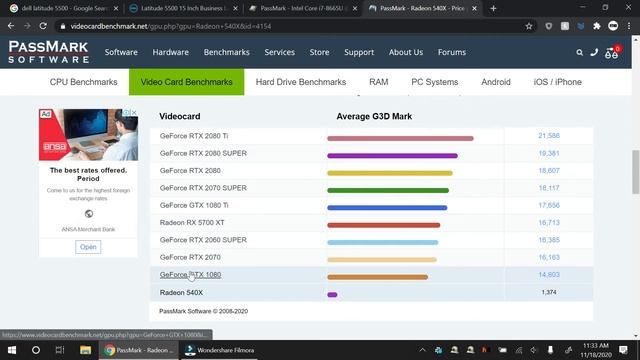
Task: Select the RAM tab
Action: pyautogui.click(x=379, y=82)
